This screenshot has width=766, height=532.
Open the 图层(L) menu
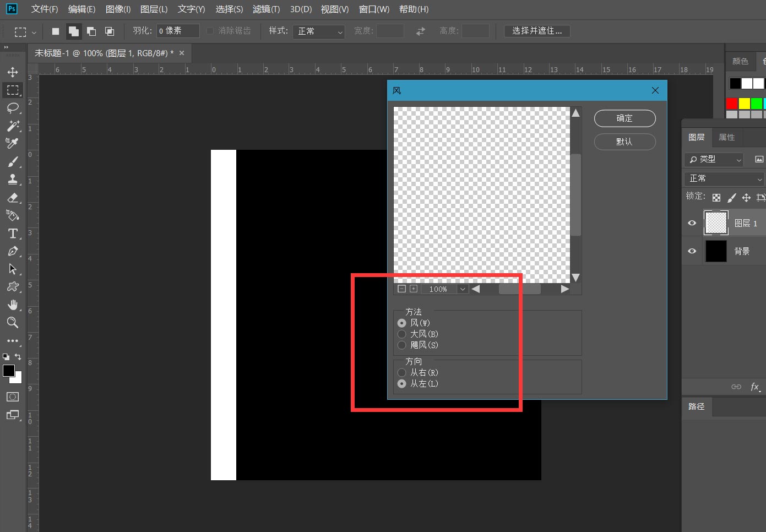click(x=154, y=9)
